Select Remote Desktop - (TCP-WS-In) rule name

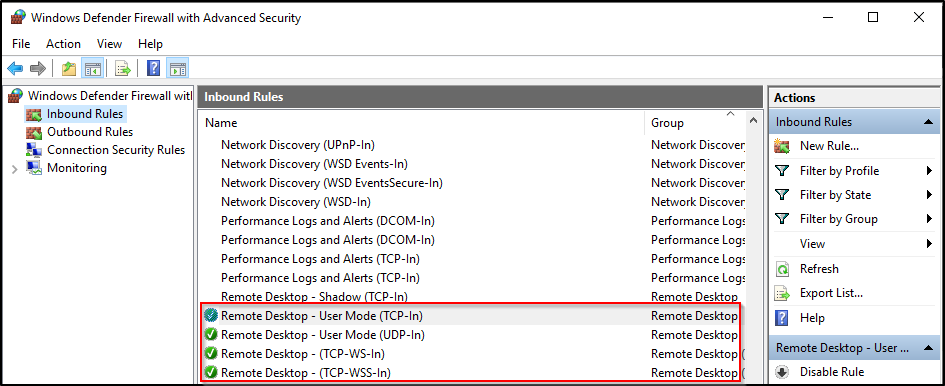[x=303, y=354]
